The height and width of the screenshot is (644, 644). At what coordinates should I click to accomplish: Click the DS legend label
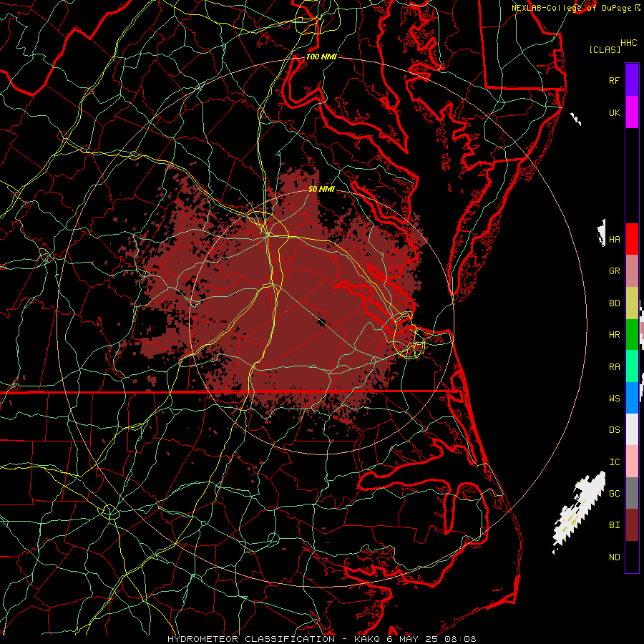coord(614,430)
